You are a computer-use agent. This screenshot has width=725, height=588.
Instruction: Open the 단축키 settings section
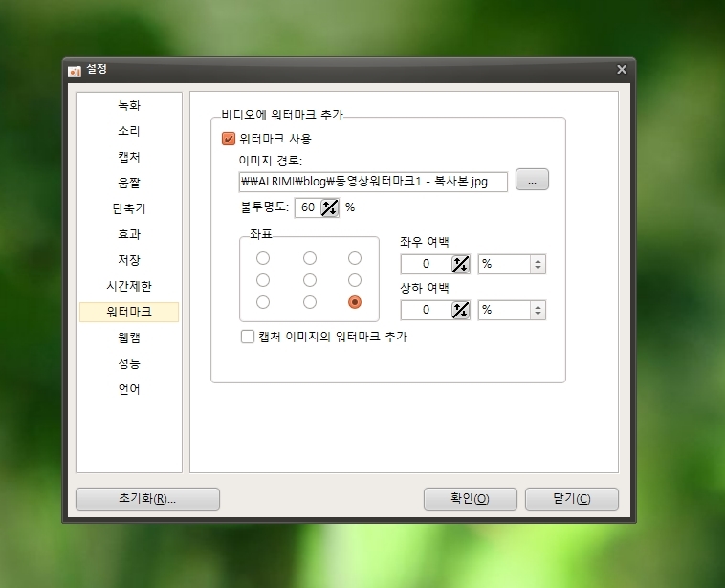pyautogui.click(x=129, y=208)
